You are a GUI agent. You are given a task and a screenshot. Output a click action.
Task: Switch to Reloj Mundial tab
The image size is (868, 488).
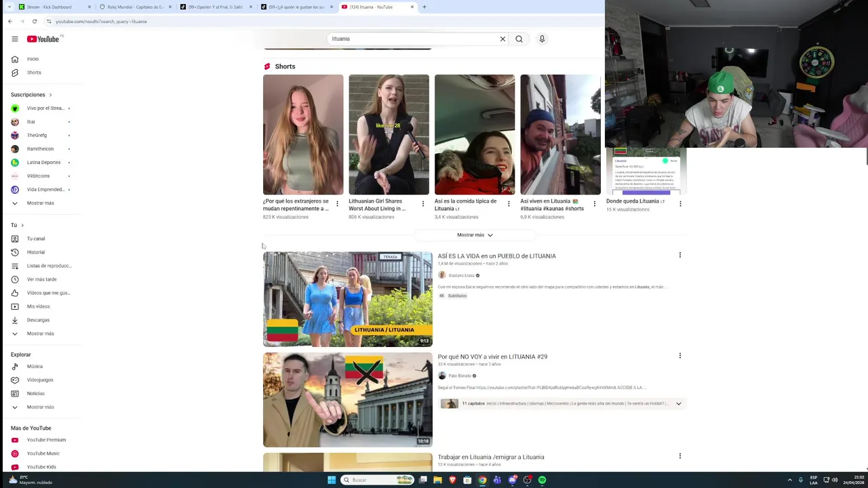(135, 7)
